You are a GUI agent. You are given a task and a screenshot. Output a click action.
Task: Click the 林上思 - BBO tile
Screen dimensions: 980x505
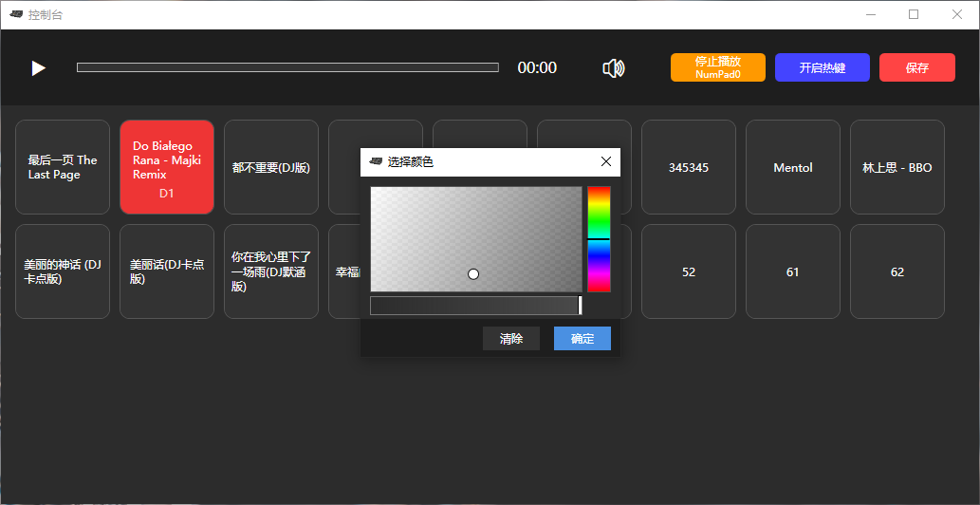click(x=897, y=167)
